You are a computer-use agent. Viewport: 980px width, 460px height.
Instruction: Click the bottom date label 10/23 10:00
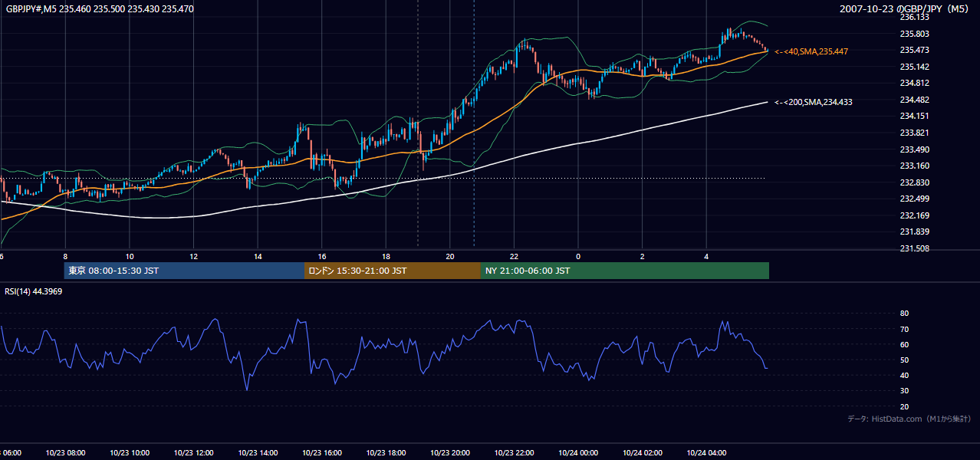130,453
